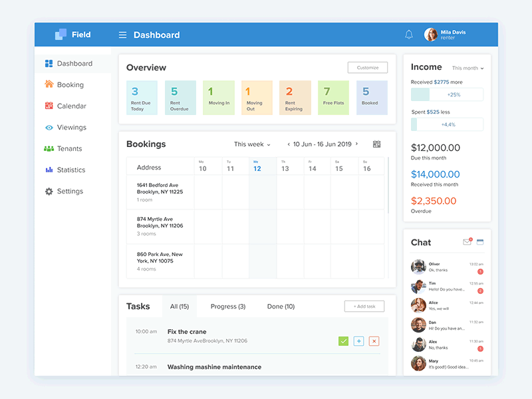Click Tim's unread badge showing 2
Image resolution: width=532 pixels, height=399 pixels.
tap(480, 291)
